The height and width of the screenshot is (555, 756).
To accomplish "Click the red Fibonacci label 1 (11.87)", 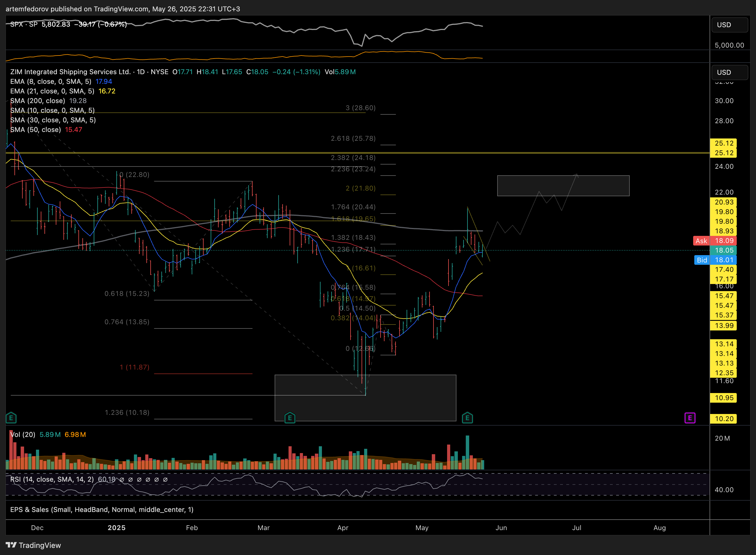I will click(134, 367).
